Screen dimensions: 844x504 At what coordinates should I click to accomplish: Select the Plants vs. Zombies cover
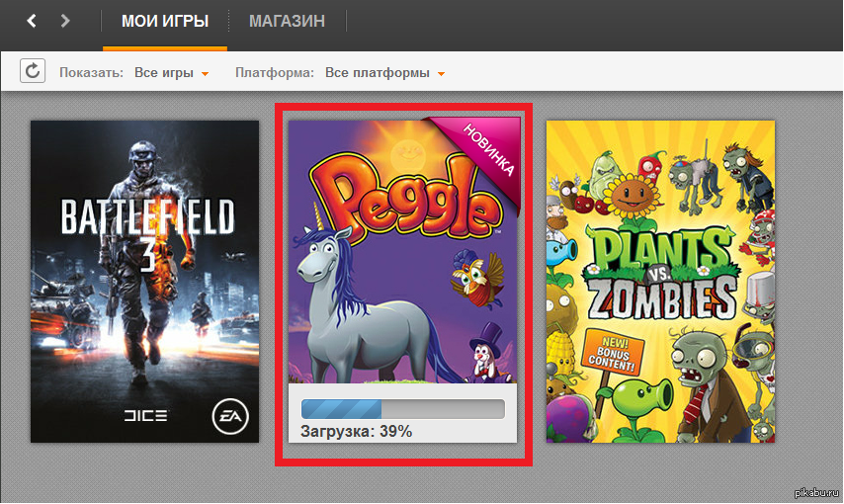(x=660, y=281)
